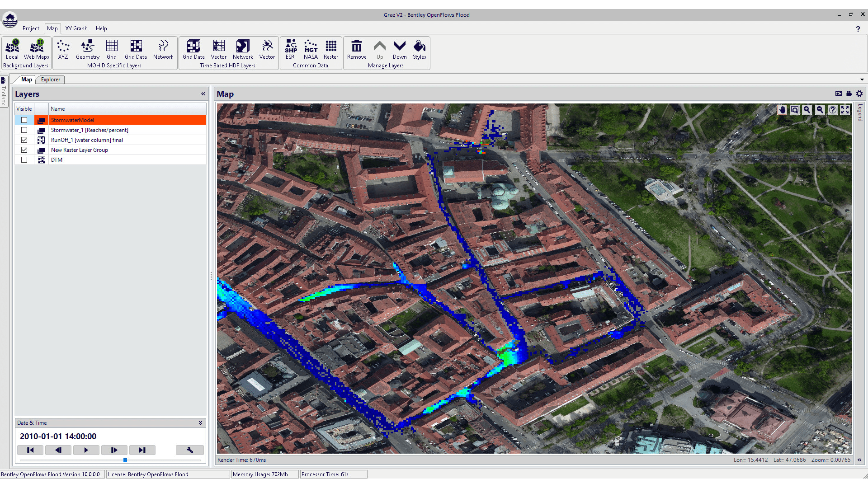The width and height of the screenshot is (868, 488).
Task: Collapse the Date & Time section
Action: coord(200,423)
